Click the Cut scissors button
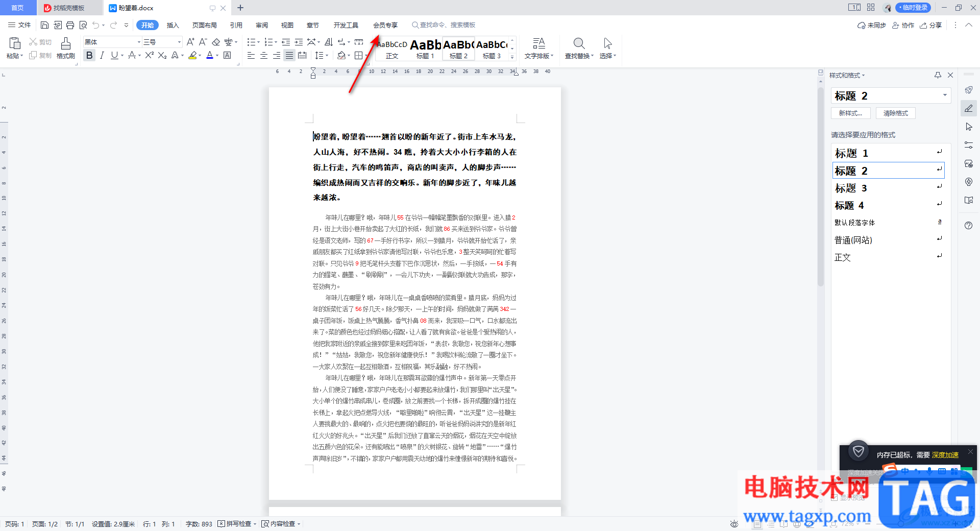This screenshot has width=980, height=531. 40,42
